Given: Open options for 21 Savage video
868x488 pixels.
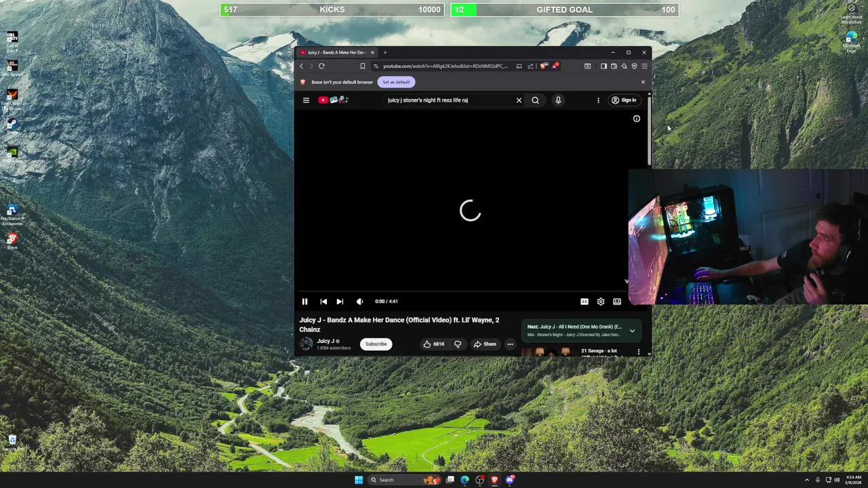Looking at the screenshot, I should [x=638, y=352].
